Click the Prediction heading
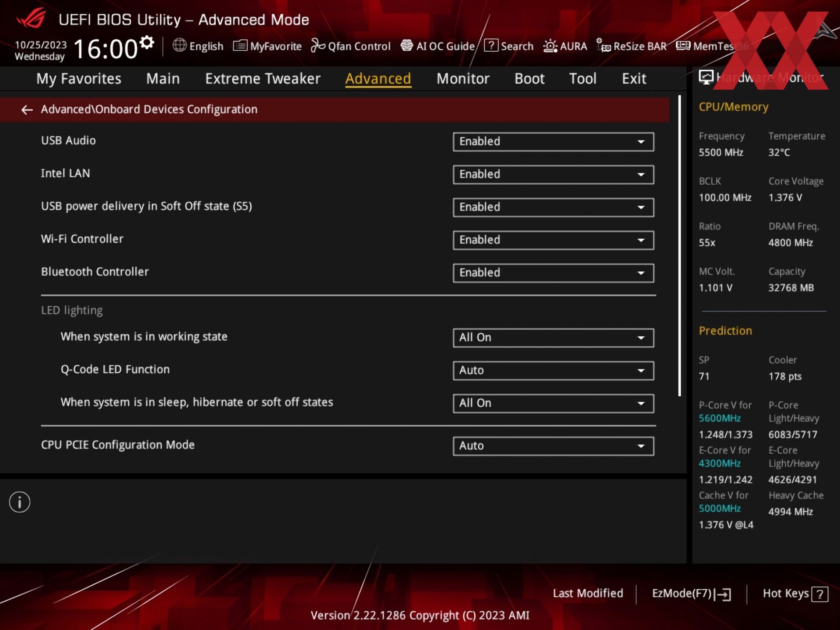The height and width of the screenshot is (630, 840). point(725,331)
